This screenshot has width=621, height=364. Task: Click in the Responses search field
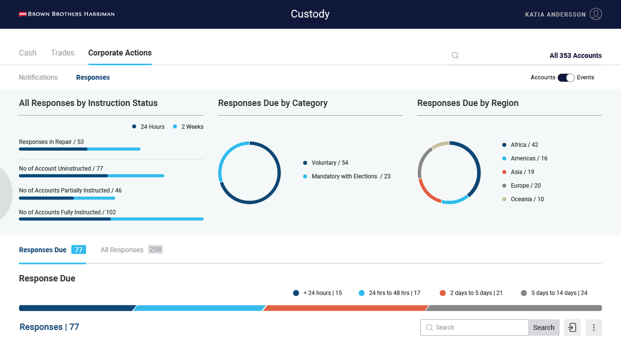tap(474, 327)
